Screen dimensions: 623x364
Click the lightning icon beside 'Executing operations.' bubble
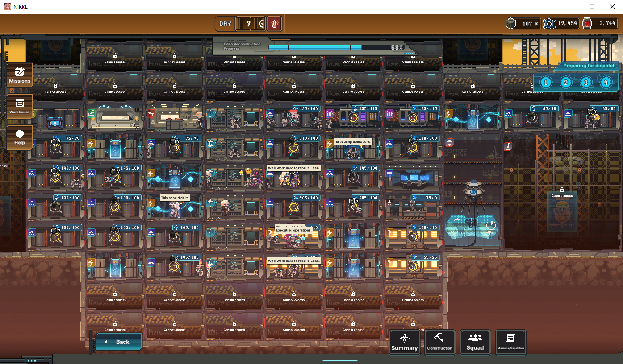point(330,143)
